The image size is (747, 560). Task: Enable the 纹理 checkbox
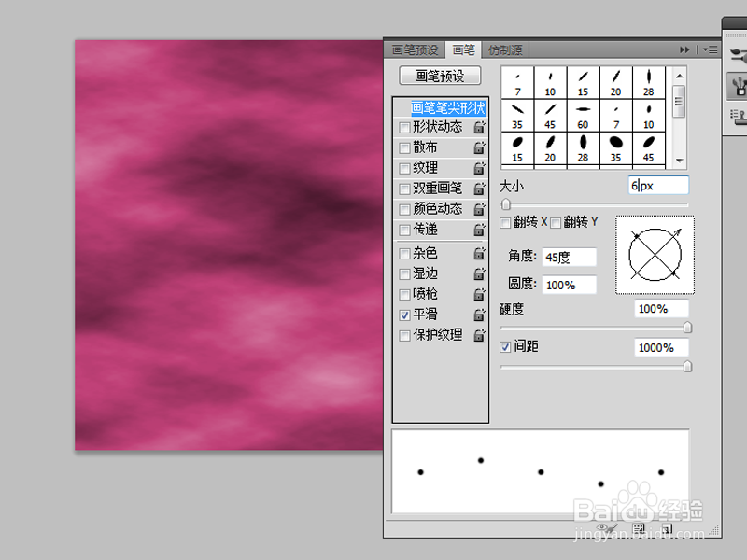click(404, 169)
